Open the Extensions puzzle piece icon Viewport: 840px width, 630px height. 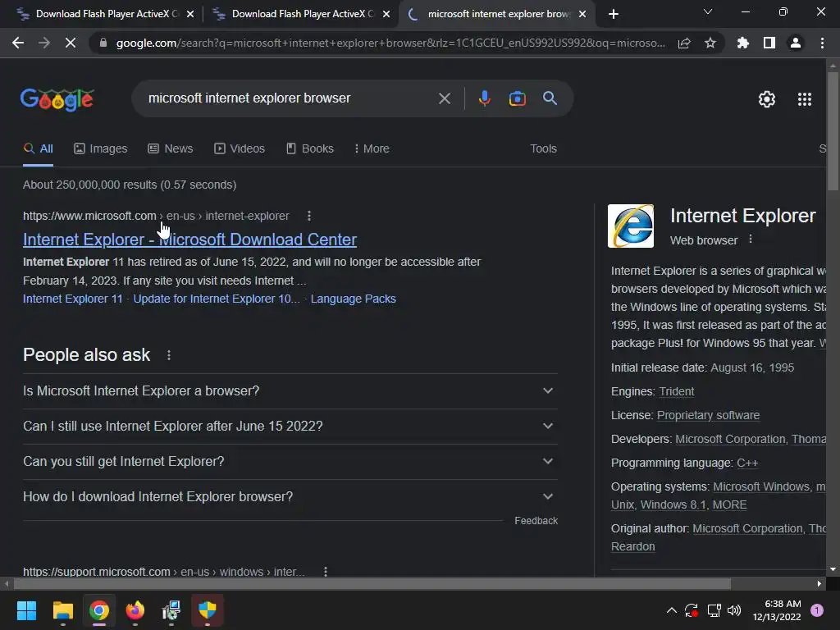742,43
